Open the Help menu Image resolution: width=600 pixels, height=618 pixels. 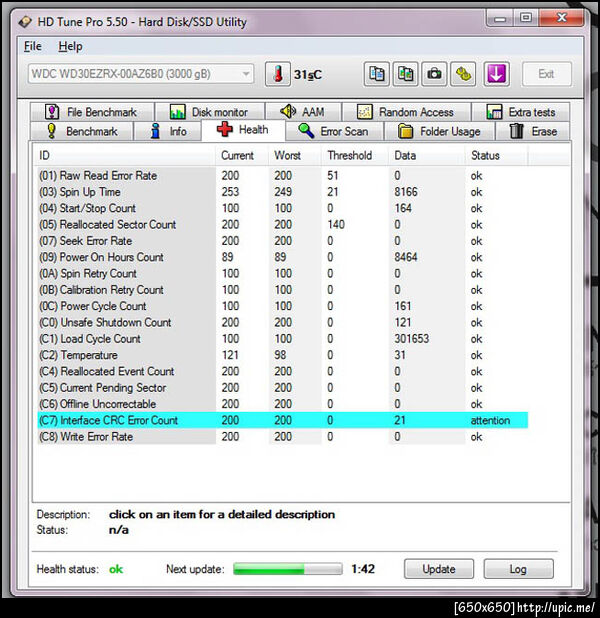70,47
